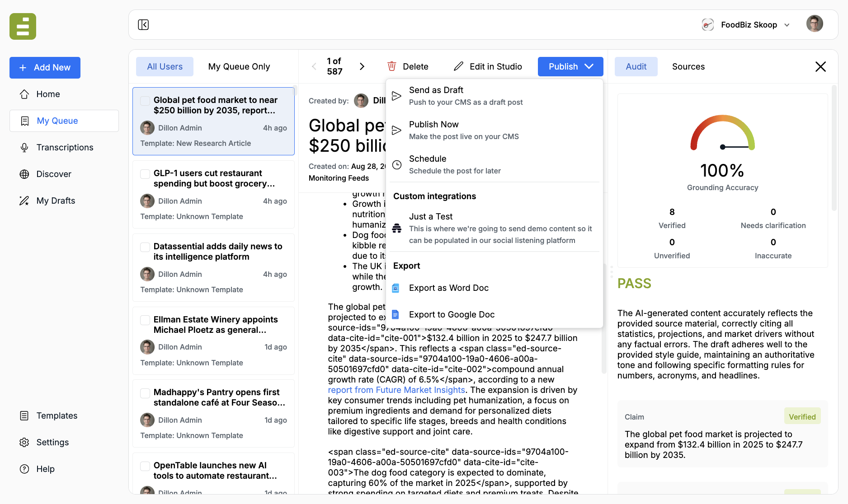Open the Datassential article card title
This screenshot has height=504, width=848.
click(218, 252)
